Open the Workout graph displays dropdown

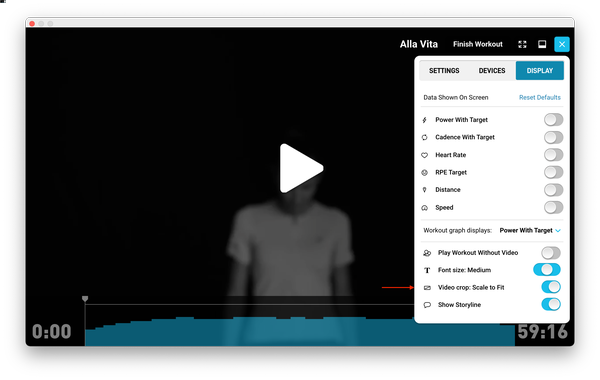click(530, 230)
